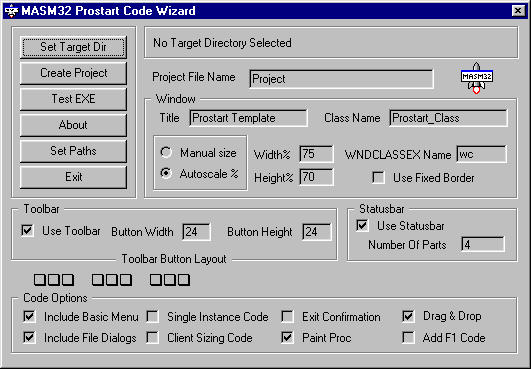Click the WNDCLASSEX Name input field
Viewport: 531px width, 369px height.
481,154
